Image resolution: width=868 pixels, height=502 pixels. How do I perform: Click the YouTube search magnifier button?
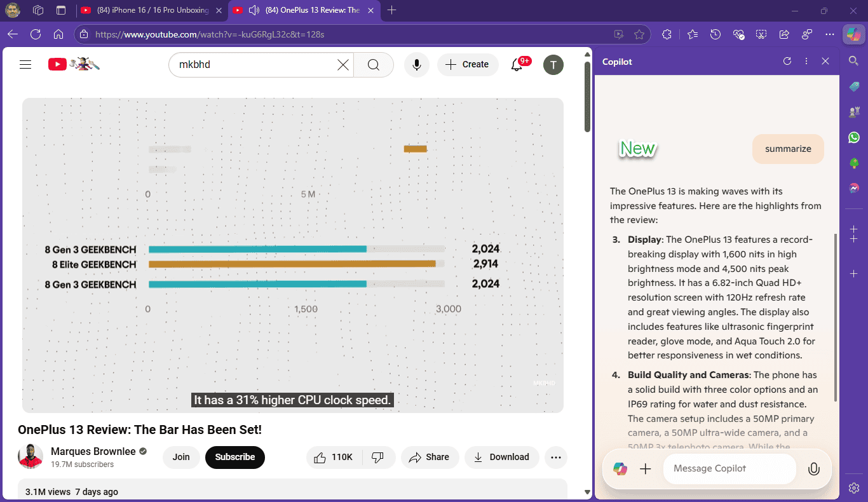[374, 64]
